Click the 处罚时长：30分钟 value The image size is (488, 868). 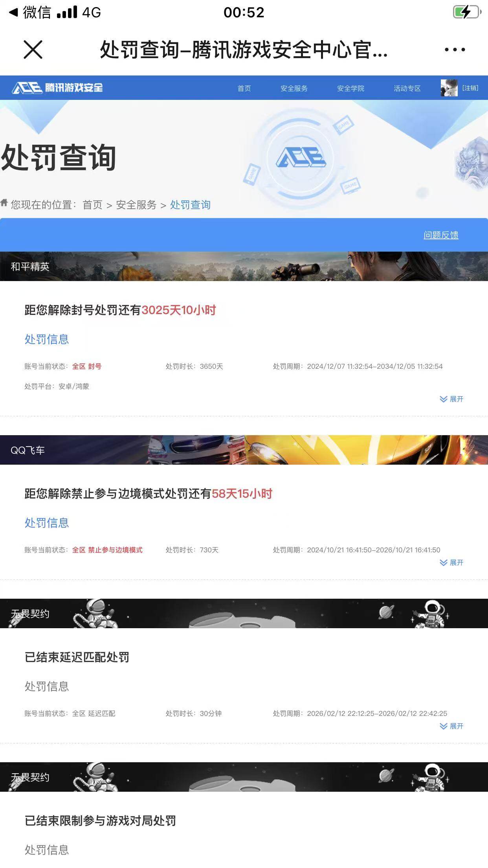193,714
